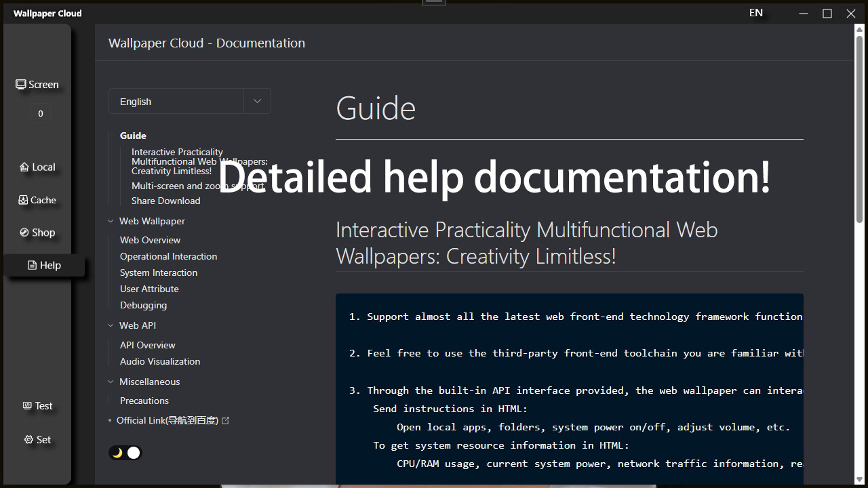868x488 pixels.
Task: Enable dark theme with the moon toggle
Action: point(117,452)
